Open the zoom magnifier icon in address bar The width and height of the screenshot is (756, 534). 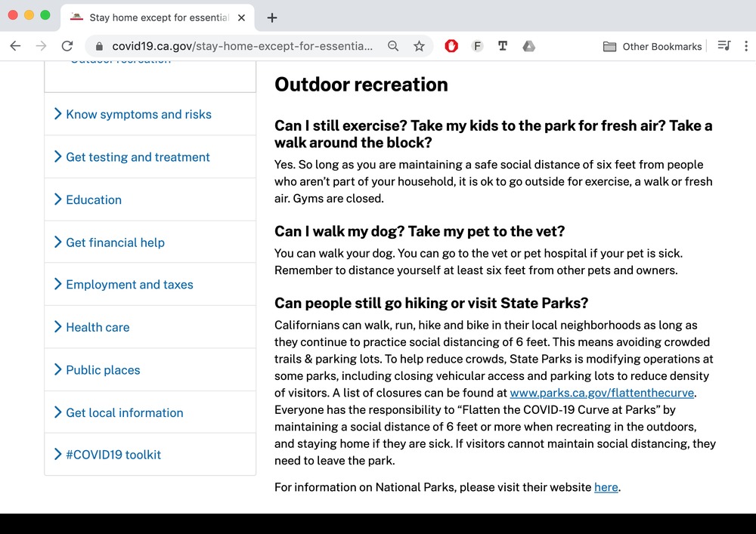pyautogui.click(x=393, y=46)
